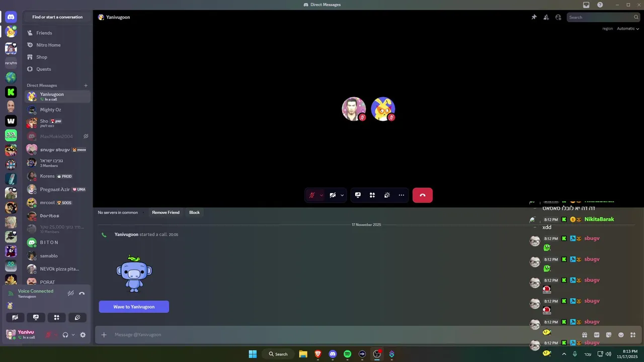This screenshot has width=644, height=362.
Task: Disconnect using the red hang-up button
Action: click(423, 195)
